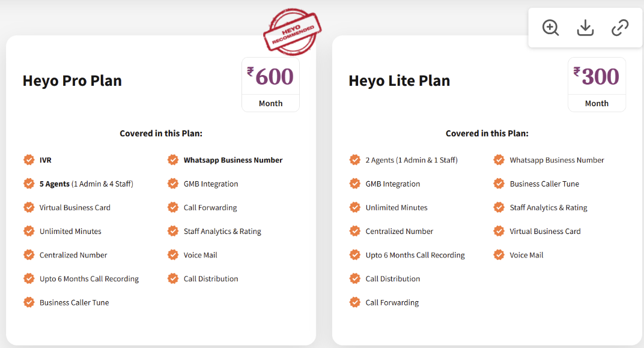Image resolution: width=644 pixels, height=348 pixels.
Task: Click the Heyo Recommended stamp badge
Action: coord(292,32)
